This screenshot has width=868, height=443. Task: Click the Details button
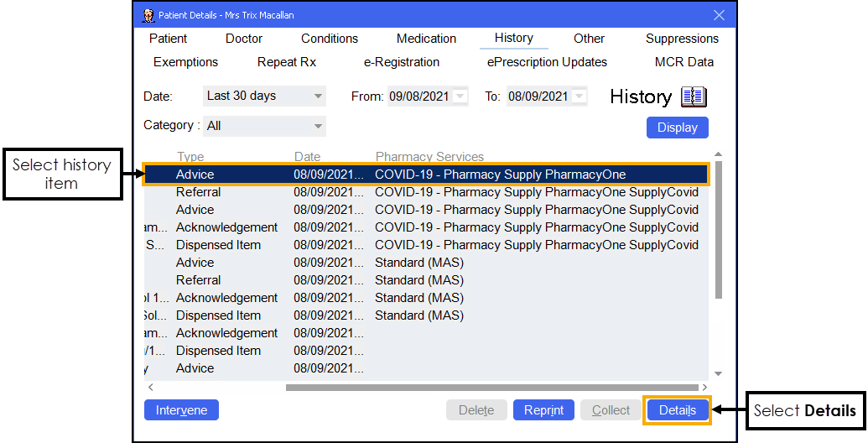pyautogui.click(x=677, y=410)
